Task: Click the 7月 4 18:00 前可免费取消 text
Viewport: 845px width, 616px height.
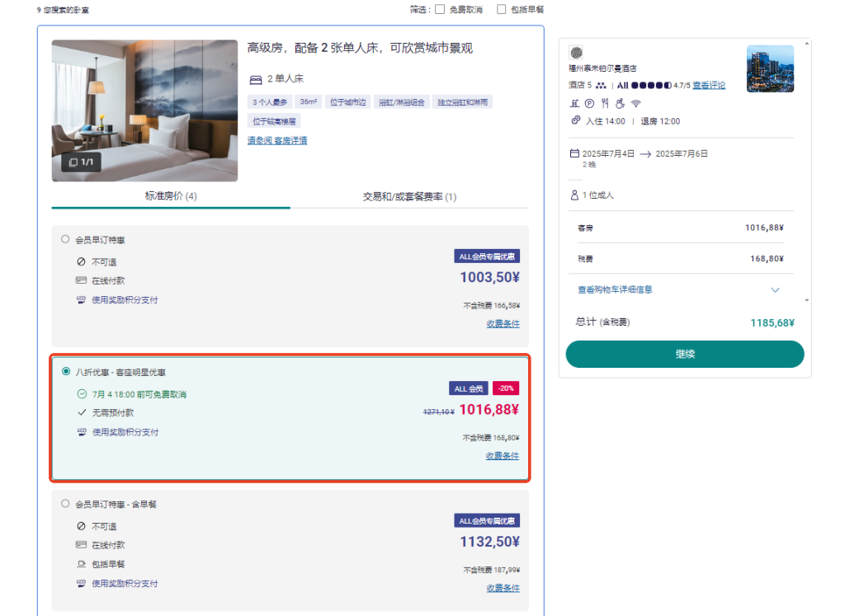Action: (x=139, y=395)
